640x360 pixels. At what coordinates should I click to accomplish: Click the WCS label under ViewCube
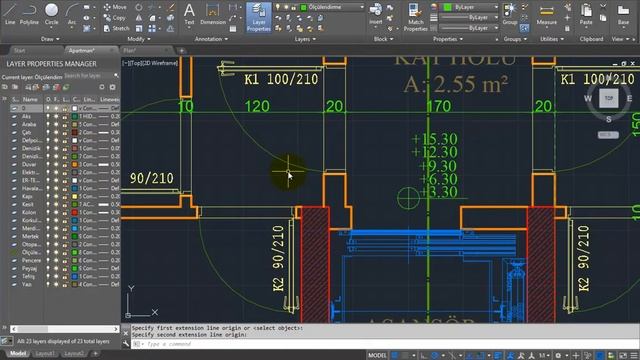point(608,135)
